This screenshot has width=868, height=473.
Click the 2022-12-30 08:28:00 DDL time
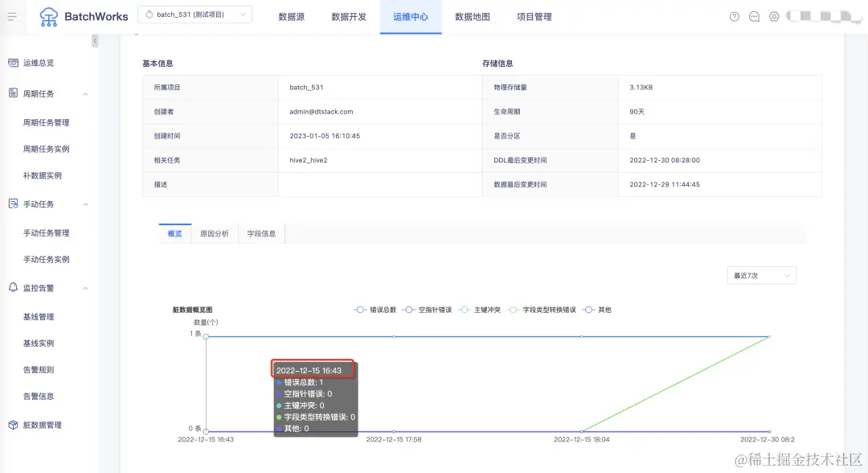665,160
